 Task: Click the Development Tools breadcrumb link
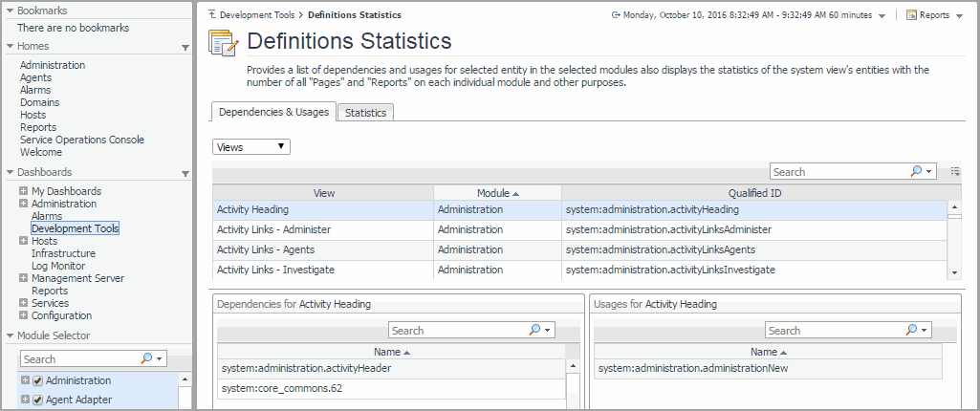click(x=257, y=15)
